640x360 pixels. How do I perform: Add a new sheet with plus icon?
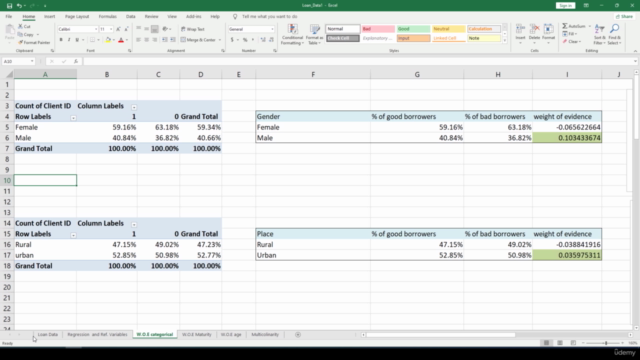298,335
